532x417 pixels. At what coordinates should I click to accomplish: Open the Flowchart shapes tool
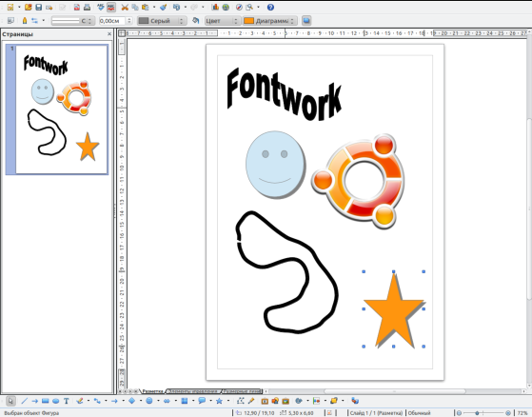pos(185,401)
